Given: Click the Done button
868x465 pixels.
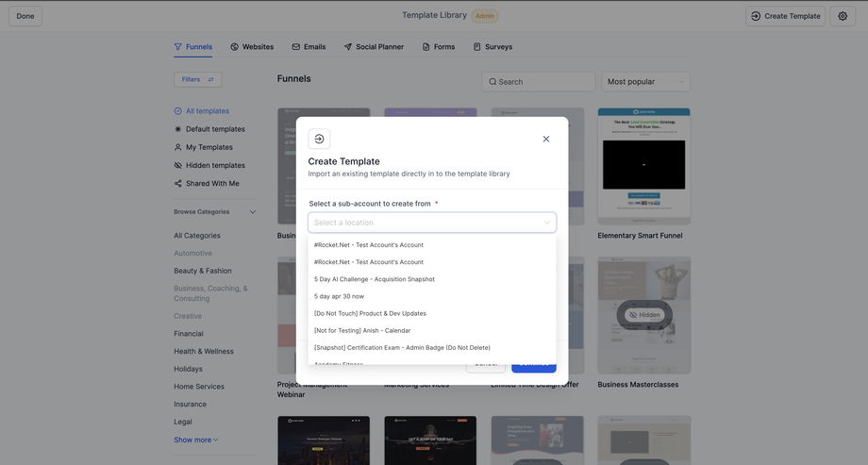Looking at the screenshot, I should tap(25, 16).
